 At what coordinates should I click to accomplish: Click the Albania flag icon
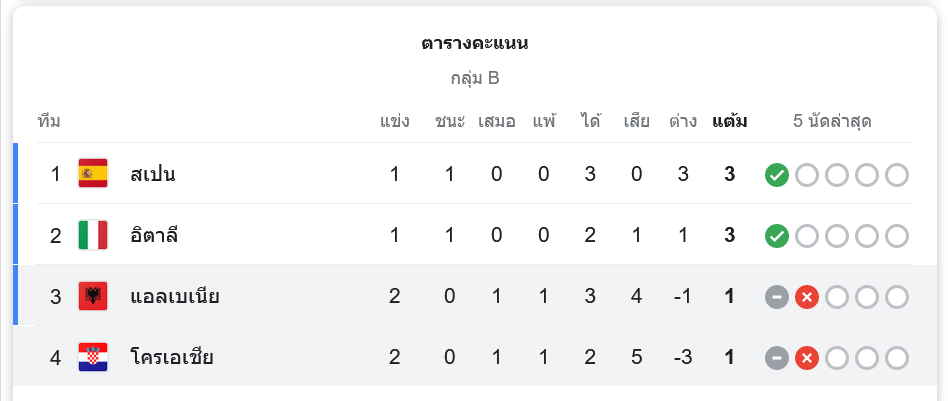93,296
